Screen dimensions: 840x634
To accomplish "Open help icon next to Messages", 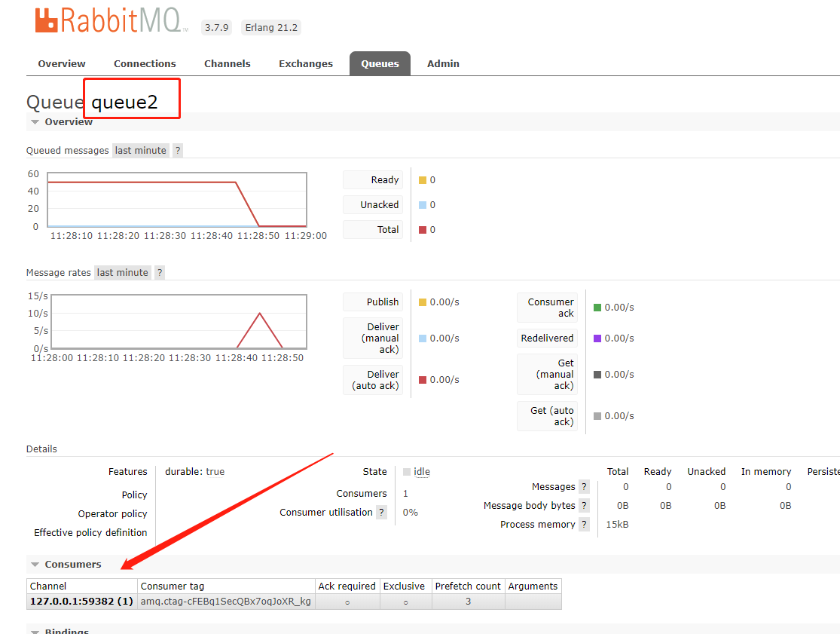I will (x=584, y=487).
